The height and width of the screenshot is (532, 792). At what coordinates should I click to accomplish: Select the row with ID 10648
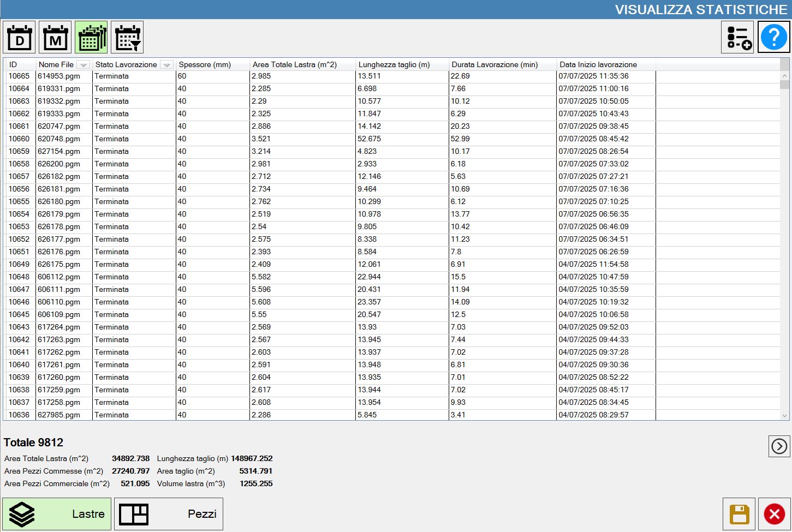click(x=392, y=277)
